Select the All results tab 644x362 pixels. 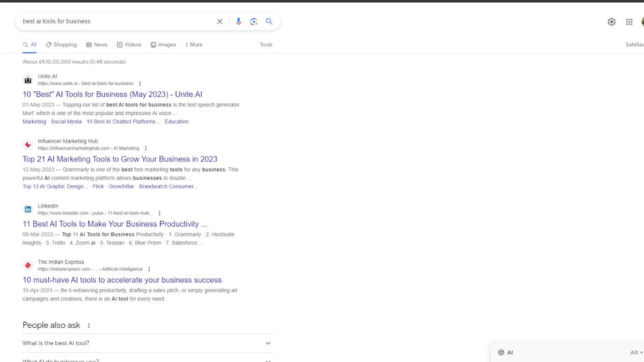[x=30, y=45]
